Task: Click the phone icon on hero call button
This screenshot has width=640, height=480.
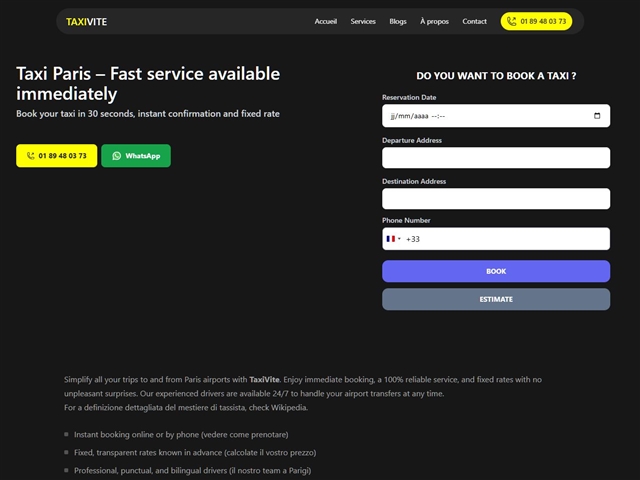Action: (x=30, y=156)
